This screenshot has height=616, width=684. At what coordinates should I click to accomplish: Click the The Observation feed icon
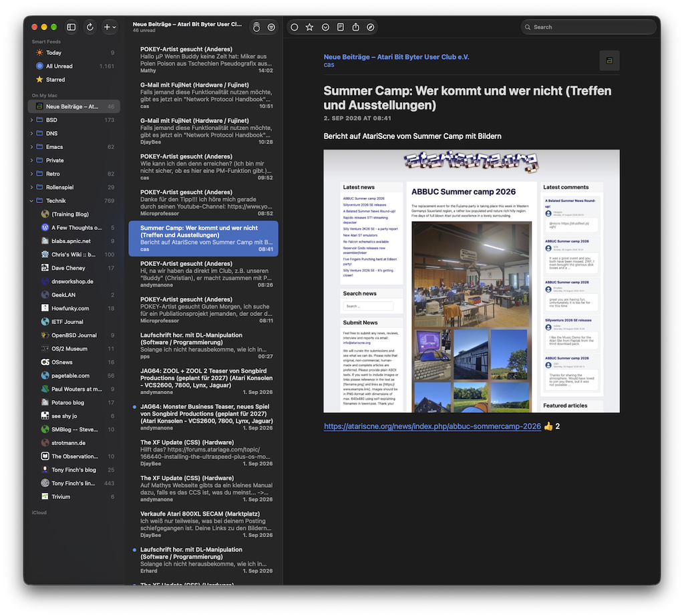click(x=45, y=457)
